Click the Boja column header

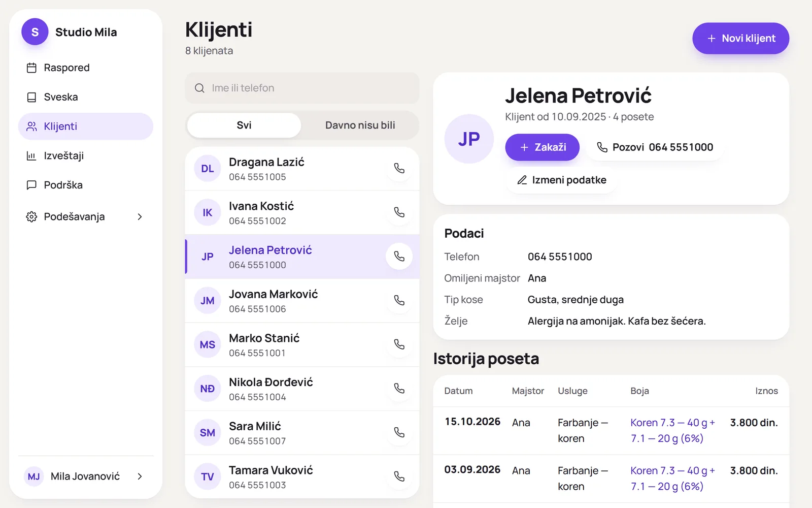(x=639, y=391)
